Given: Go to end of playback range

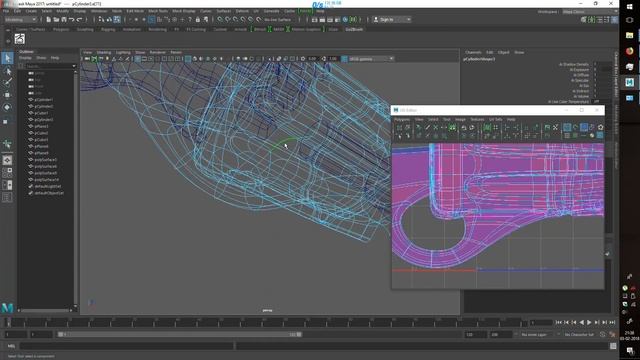Looking at the screenshot, I should pyautogui.click(x=612, y=322).
